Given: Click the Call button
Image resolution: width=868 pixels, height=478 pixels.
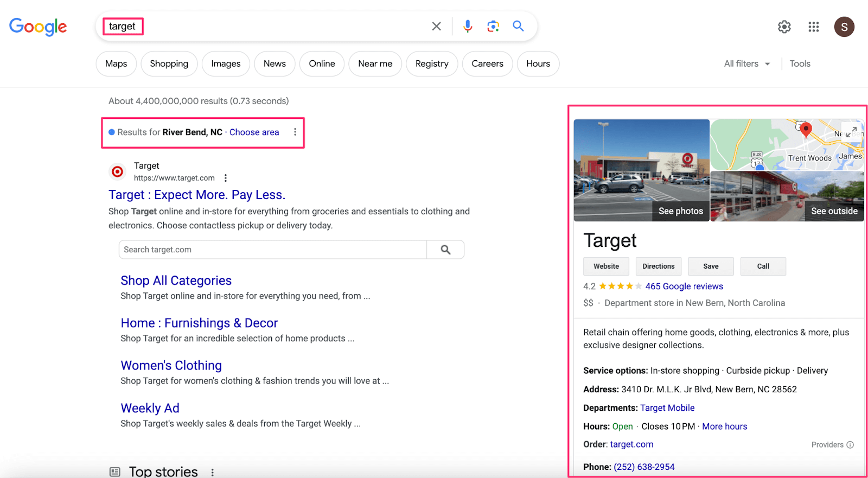Looking at the screenshot, I should [x=763, y=266].
